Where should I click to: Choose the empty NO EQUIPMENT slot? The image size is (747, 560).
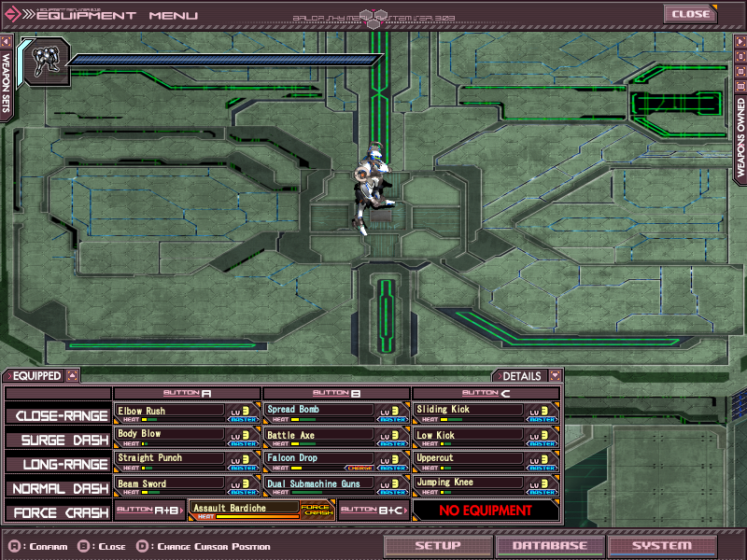pos(486,510)
